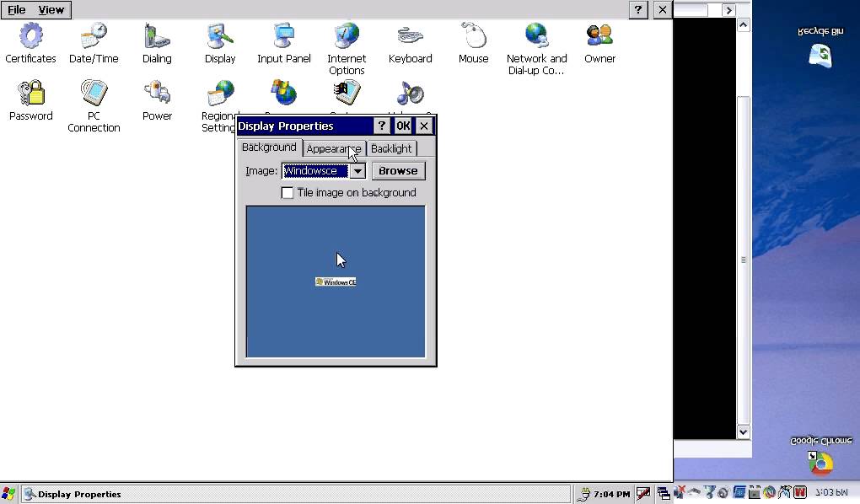Open the Power settings icon
The width and height of the screenshot is (860, 504).
coord(157,94)
